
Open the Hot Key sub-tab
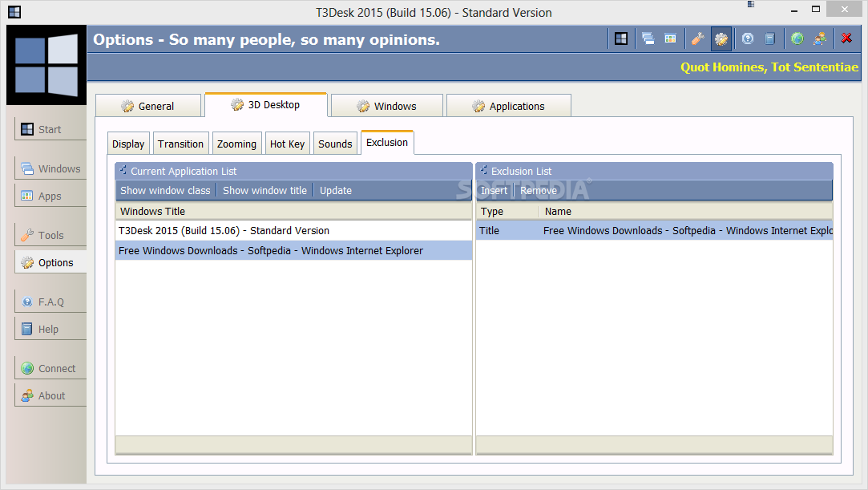click(x=287, y=144)
